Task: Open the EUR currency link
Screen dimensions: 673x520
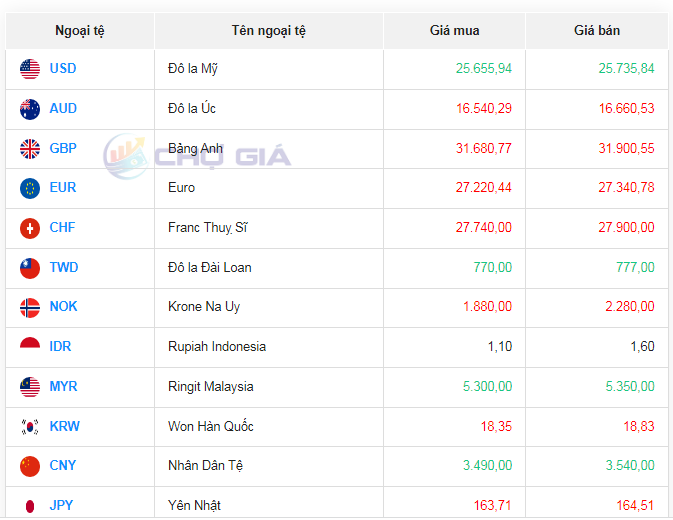Action: point(63,187)
